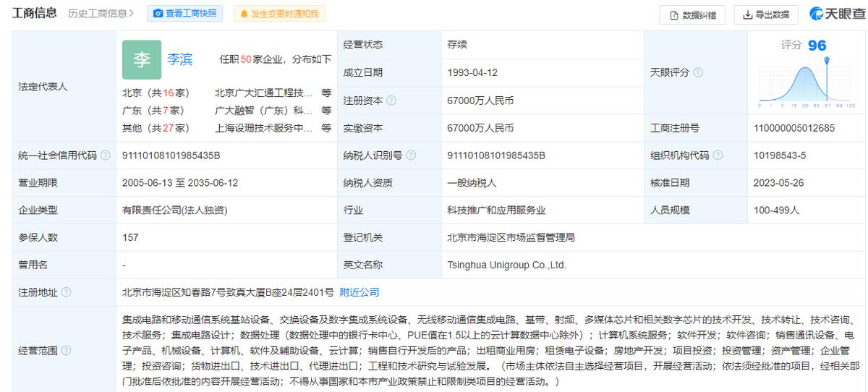Screen dimensions: 868x392
Task: Click English name Tsinghua Unigroup Co.,Ltd.
Action: pyautogui.click(x=506, y=265)
